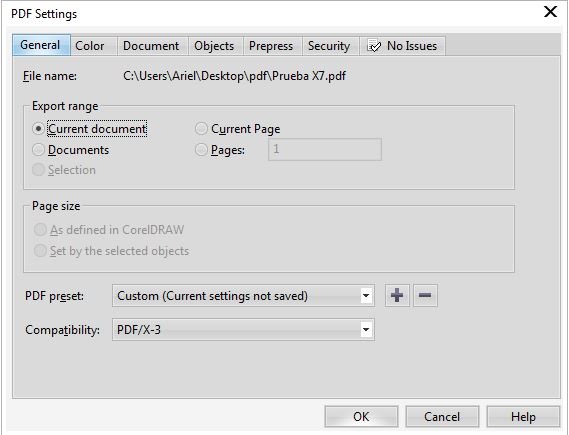Select the General tab

40,45
